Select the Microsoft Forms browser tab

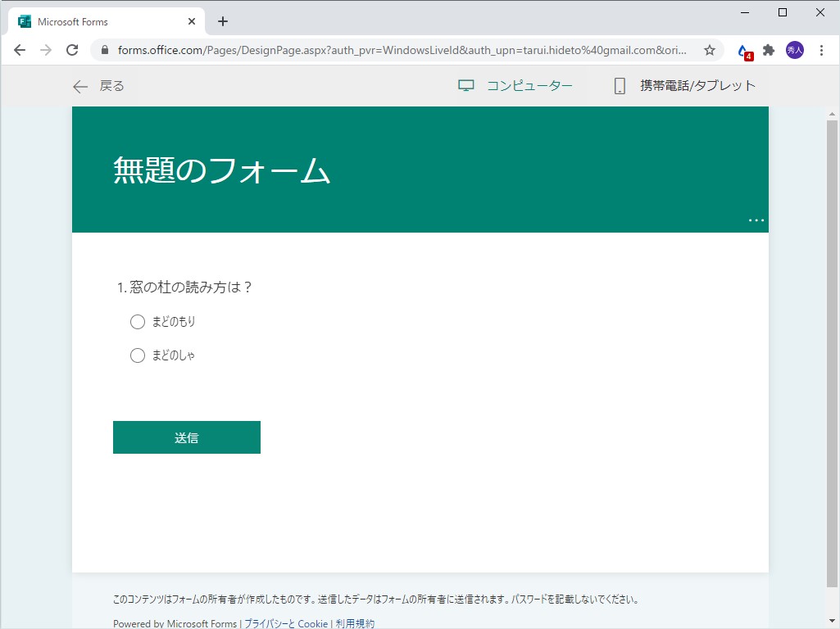(98, 20)
